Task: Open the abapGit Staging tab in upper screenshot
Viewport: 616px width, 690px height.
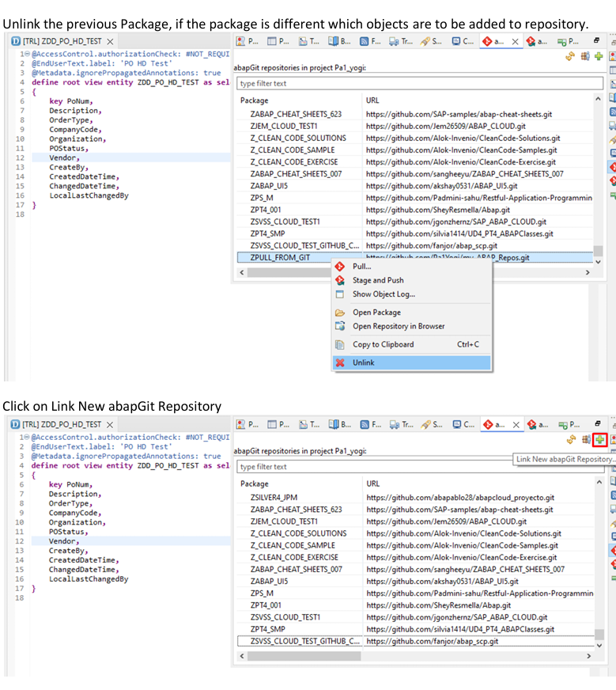Action: (x=537, y=41)
